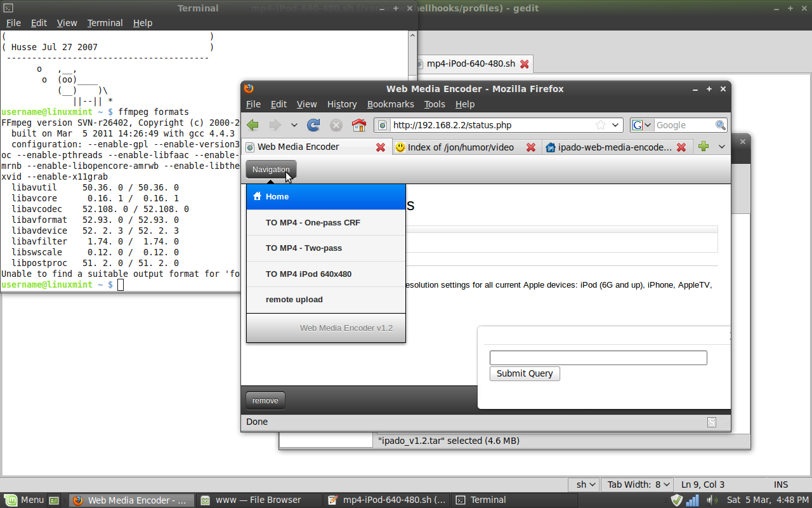The height and width of the screenshot is (508, 812).
Task: Open the Bookmarks menu in Firefox
Action: tap(390, 104)
